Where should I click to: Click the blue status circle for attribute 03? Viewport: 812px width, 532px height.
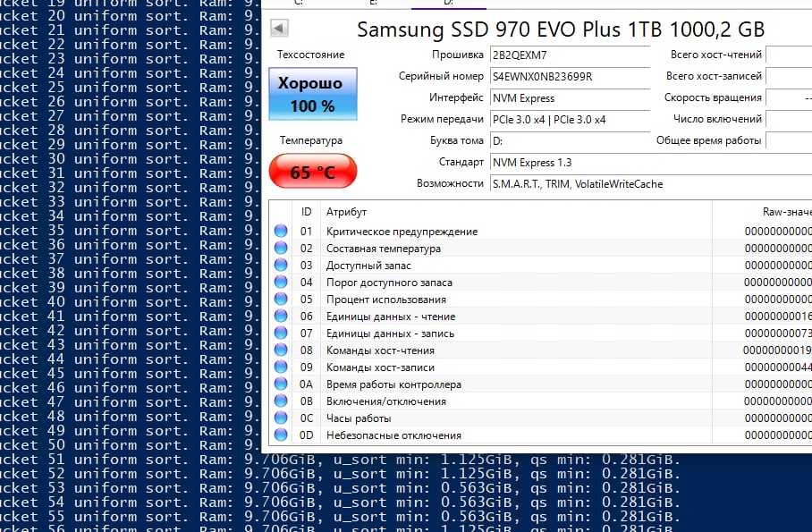281,265
